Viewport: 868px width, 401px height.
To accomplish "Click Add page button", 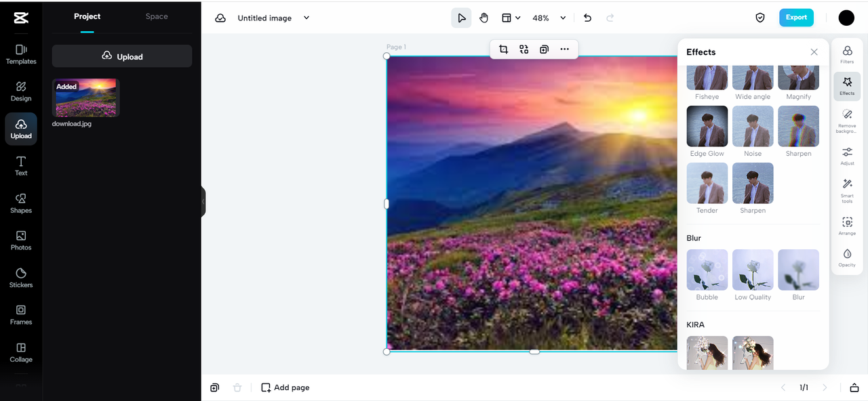I will pyautogui.click(x=285, y=387).
